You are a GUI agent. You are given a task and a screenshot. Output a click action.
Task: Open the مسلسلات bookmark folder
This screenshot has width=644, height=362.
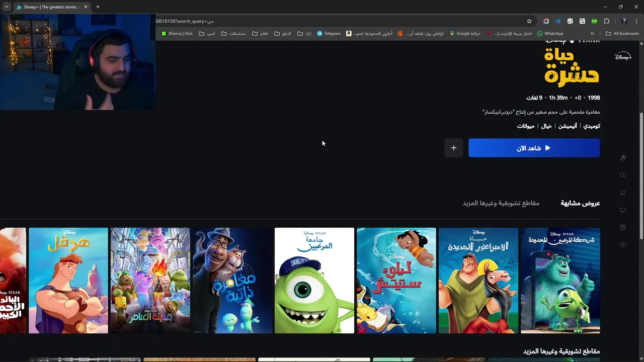point(233,34)
